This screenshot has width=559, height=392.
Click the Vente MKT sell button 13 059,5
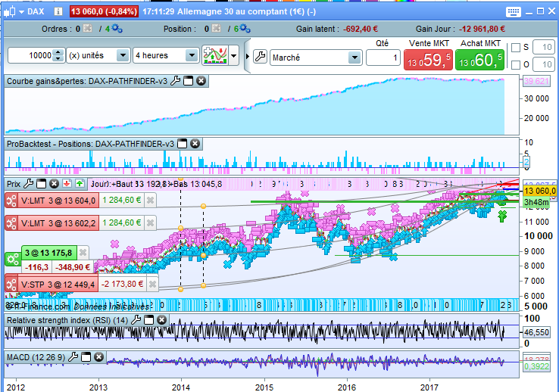[x=428, y=61]
